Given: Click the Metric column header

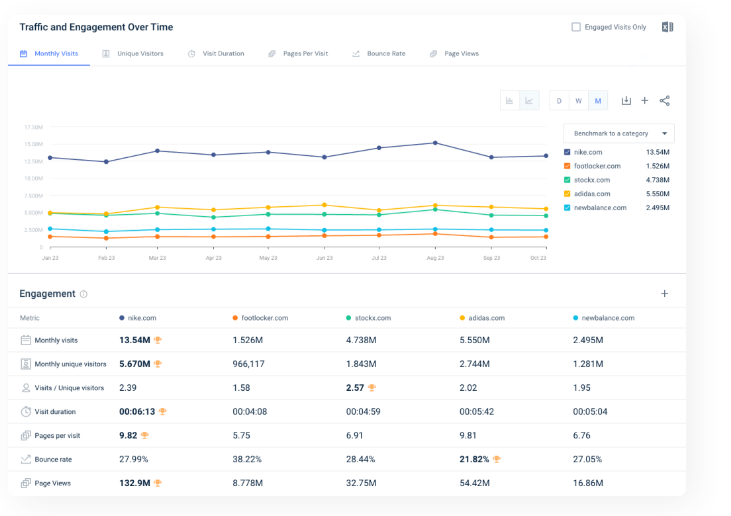Looking at the screenshot, I should [x=30, y=318].
